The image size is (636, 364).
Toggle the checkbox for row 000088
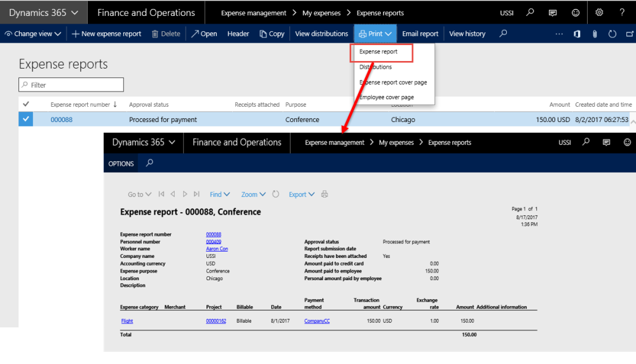(26, 119)
